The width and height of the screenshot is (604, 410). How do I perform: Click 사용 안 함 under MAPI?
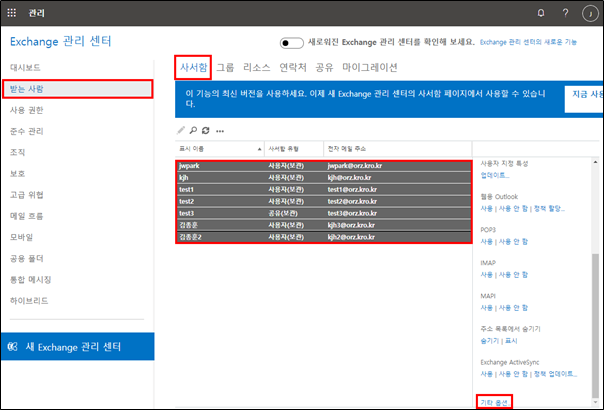[x=513, y=308]
